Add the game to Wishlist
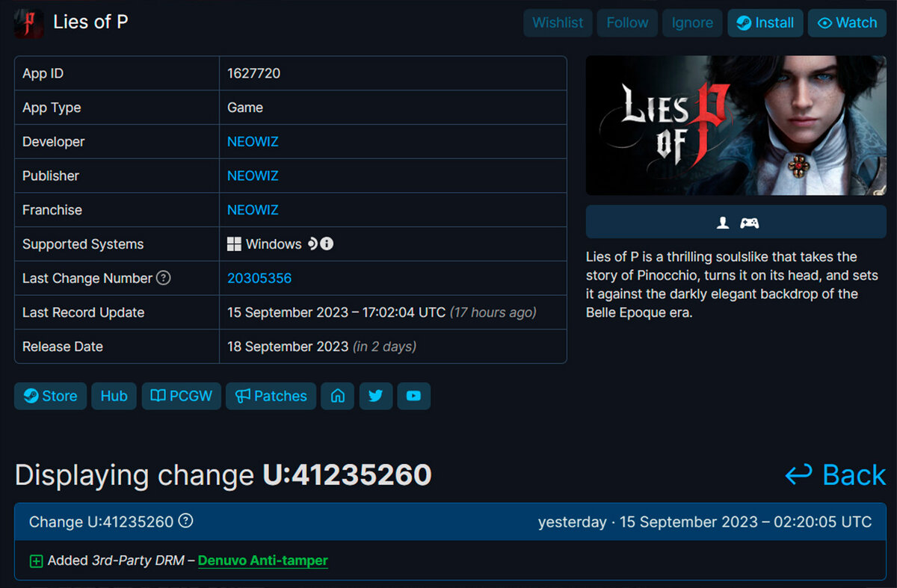897x588 pixels. point(558,23)
